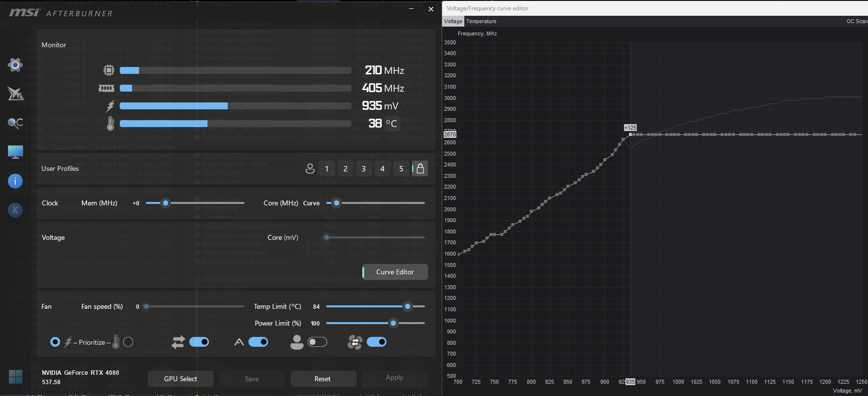Screen dimensions: 868x396
Task: Close the Afterburner window
Action: pos(431,9)
